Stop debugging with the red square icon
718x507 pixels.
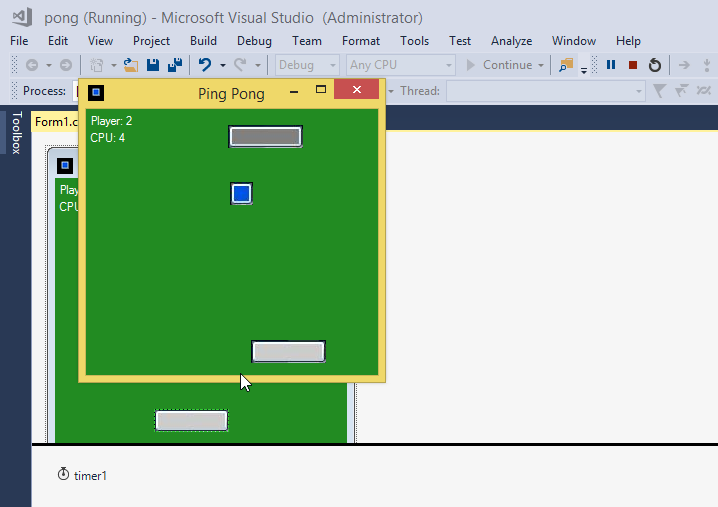point(632,65)
